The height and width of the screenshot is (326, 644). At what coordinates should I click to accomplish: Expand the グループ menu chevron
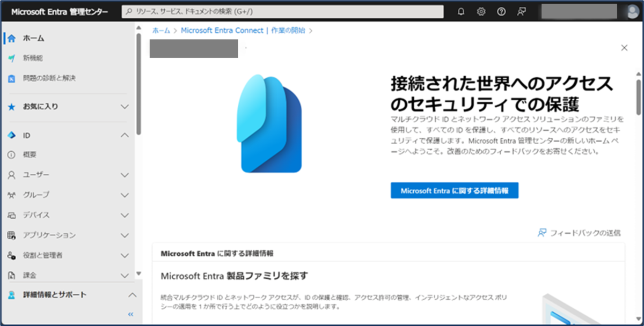pyautogui.click(x=125, y=195)
